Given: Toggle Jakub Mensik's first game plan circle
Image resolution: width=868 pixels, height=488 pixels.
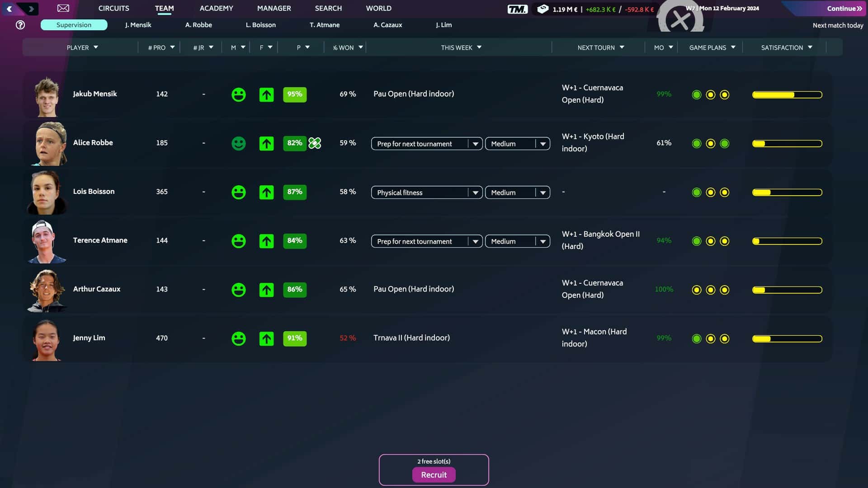Looking at the screenshot, I should coord(696,95).
